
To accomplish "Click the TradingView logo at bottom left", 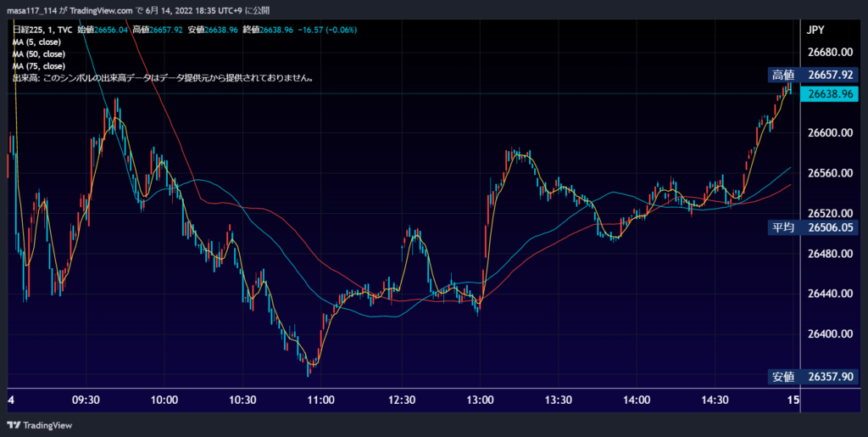I will (x=39, y=425).
